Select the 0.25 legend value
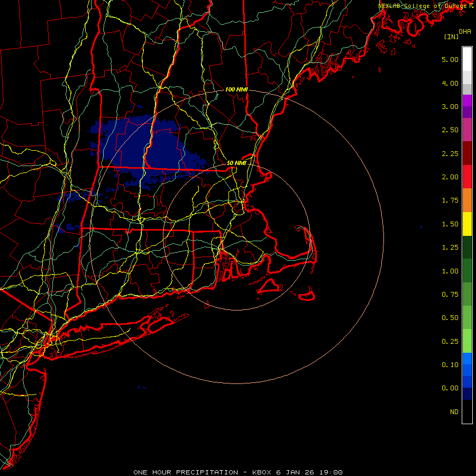This screenshot has height=476, width=476. (x=450, y=342)
